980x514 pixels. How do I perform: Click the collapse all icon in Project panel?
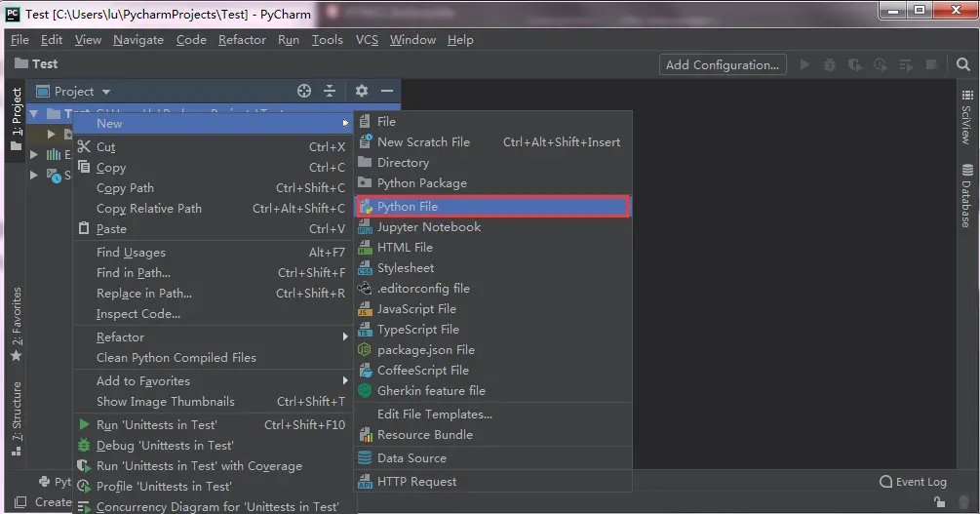point(330,91)
